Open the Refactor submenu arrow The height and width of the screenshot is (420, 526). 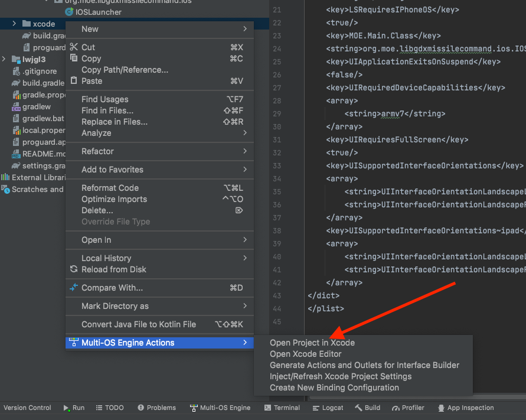(x=245, y=151)
